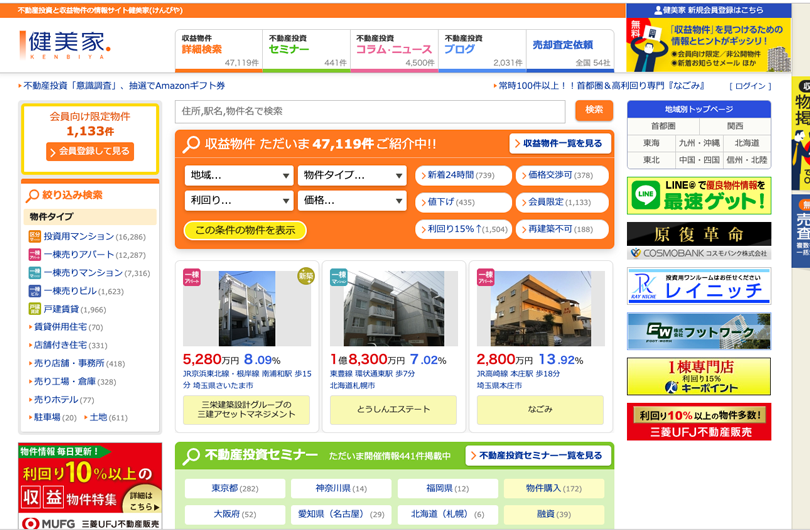Image resolution: width=810 pixels, height=530 pixels.
Task: Click the 賃貸併用住宅 (70) link
Action: pos(68,327)
